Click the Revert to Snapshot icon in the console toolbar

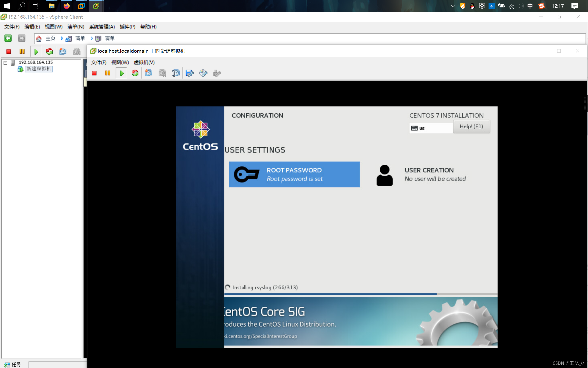tap(162, 73)
